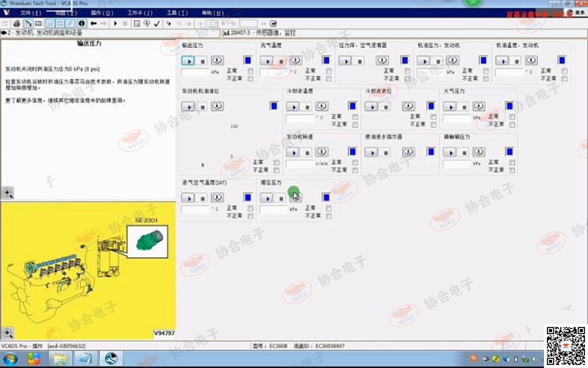Start monitoring in 进气空气温度(IAT) panel
This screenshot has width=588, height=368.
188,198
